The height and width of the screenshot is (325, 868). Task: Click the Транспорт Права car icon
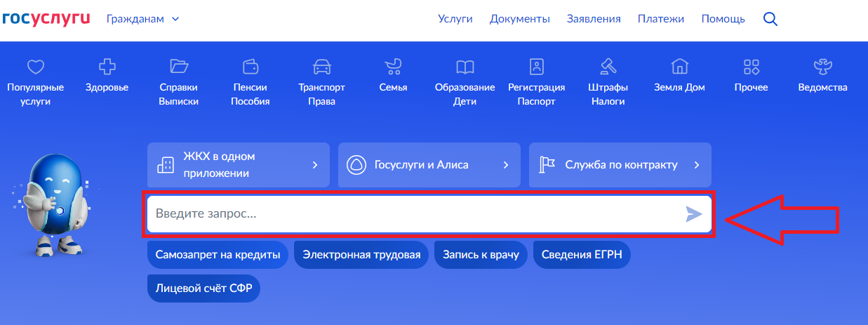(321, 67)
